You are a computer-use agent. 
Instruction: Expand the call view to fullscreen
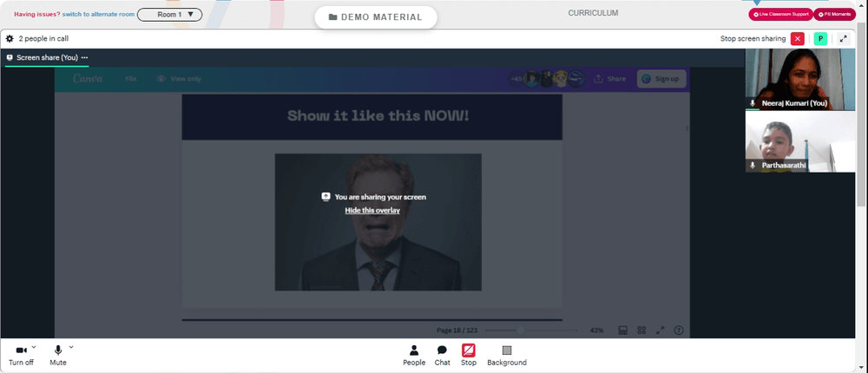[843, 39]
